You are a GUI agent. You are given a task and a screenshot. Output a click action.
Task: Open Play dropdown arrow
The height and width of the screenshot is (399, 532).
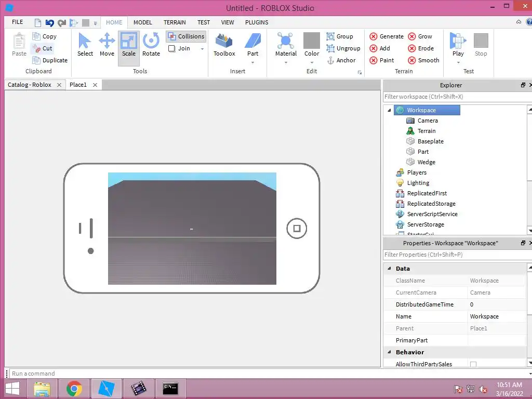[458, 62]
